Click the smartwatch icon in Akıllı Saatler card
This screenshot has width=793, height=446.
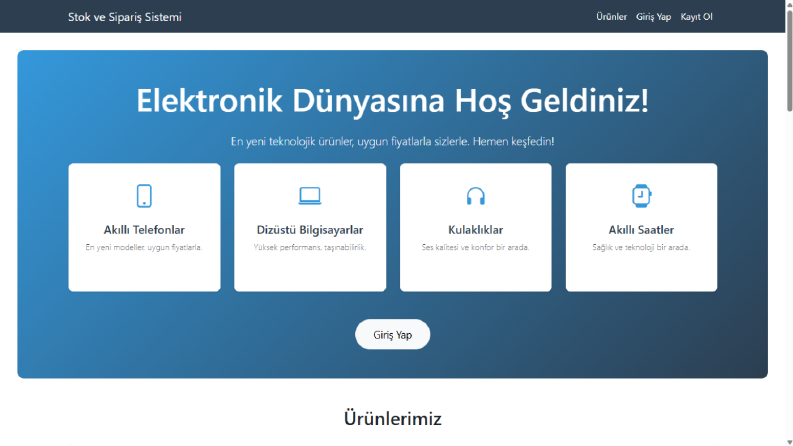click(x=641, y=196)
